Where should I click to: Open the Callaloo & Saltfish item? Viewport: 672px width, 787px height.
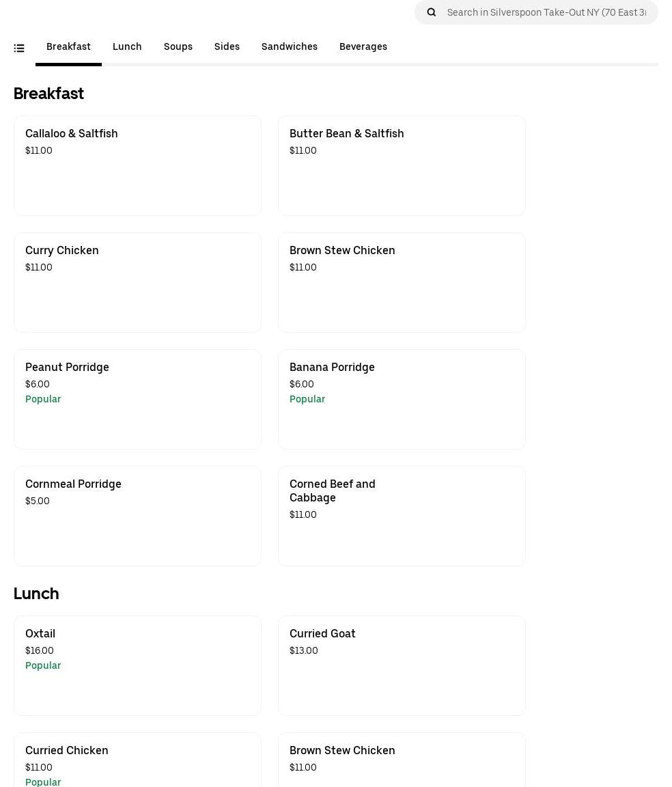pyautogui.click(x=137, y=165)
